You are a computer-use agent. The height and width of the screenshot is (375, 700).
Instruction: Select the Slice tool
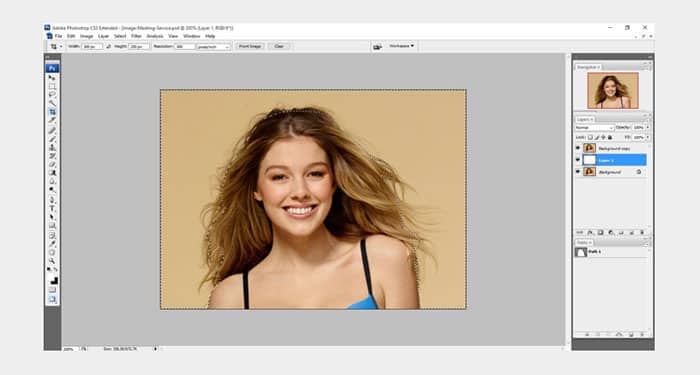pyautogui.click(x=52, y=121)
